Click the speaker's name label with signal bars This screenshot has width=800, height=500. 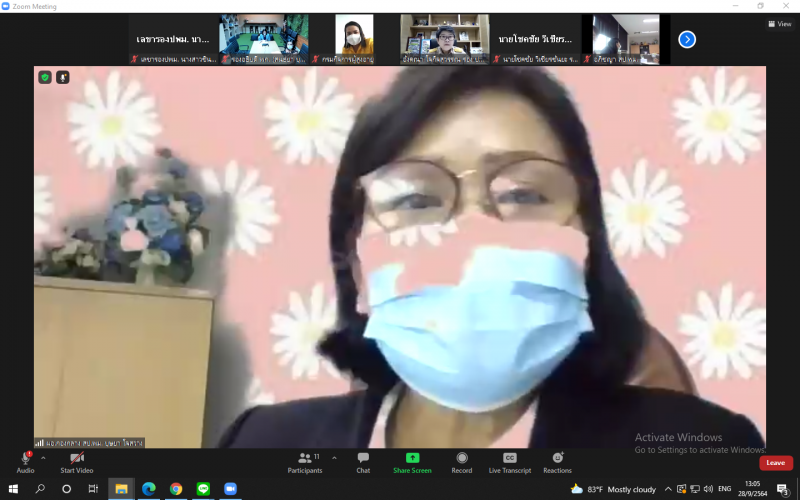click(89, 443)
